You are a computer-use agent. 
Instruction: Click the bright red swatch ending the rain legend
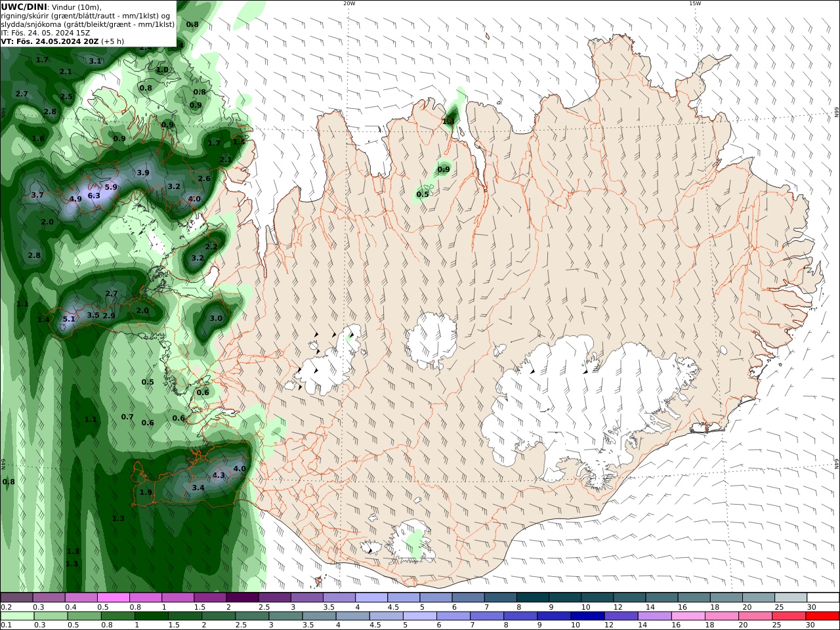click(x=822, y=616)
